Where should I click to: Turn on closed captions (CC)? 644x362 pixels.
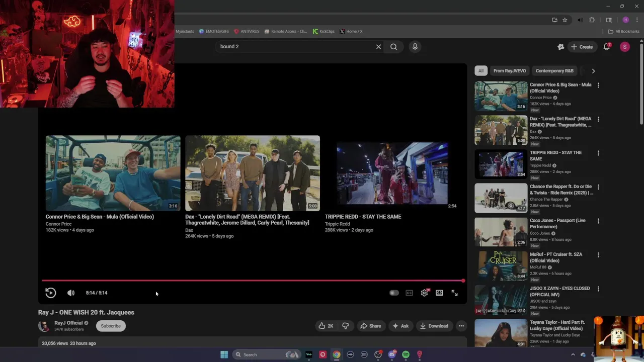coord(410,293)
